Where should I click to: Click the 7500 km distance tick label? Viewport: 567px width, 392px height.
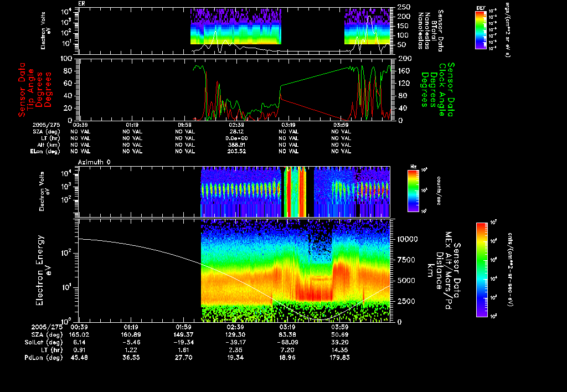pyautogui.click(x=406, y=260)
